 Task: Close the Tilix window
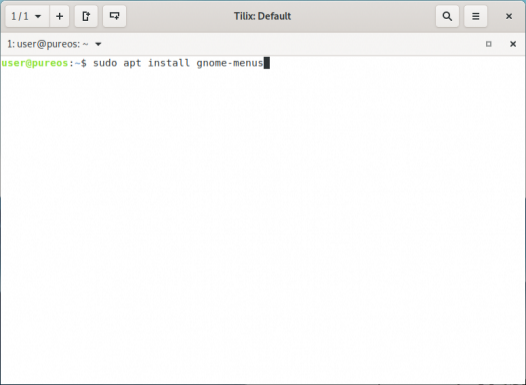tap(509, 16)
